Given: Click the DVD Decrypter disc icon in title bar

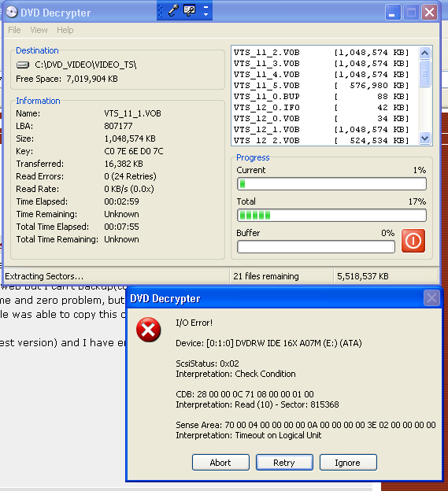Looking at the screenshot, I should coord(12,13).
